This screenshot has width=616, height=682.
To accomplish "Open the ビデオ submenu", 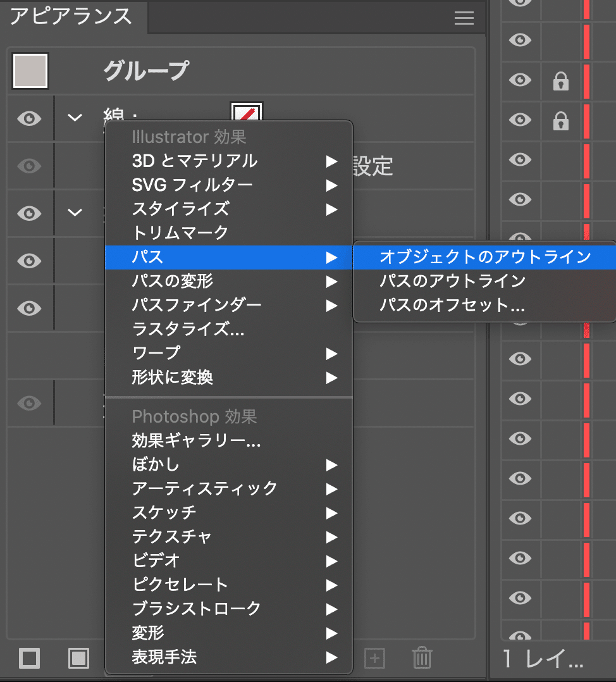I will click(229, 561).
